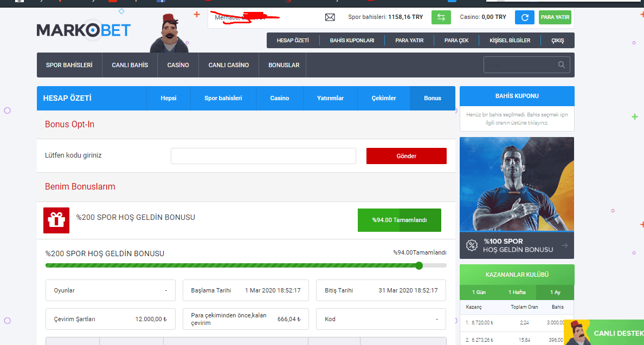Click the Kod info box
The image size is (644, 345).
click(x=381, y=319)
